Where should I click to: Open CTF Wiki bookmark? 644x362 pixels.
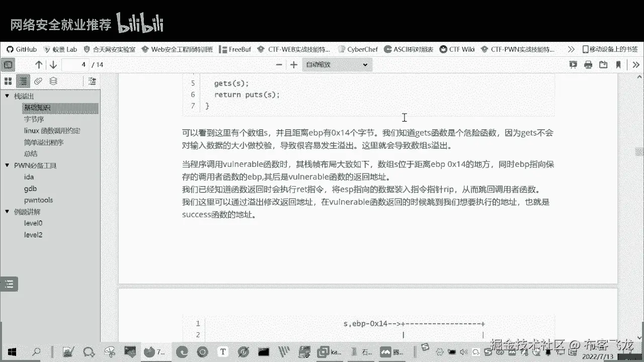(457, 49)
